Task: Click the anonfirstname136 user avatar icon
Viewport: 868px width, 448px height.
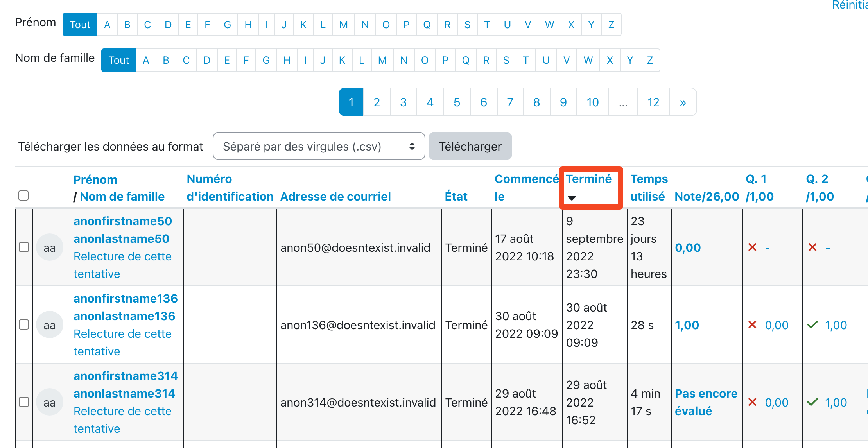Action: 50,325
